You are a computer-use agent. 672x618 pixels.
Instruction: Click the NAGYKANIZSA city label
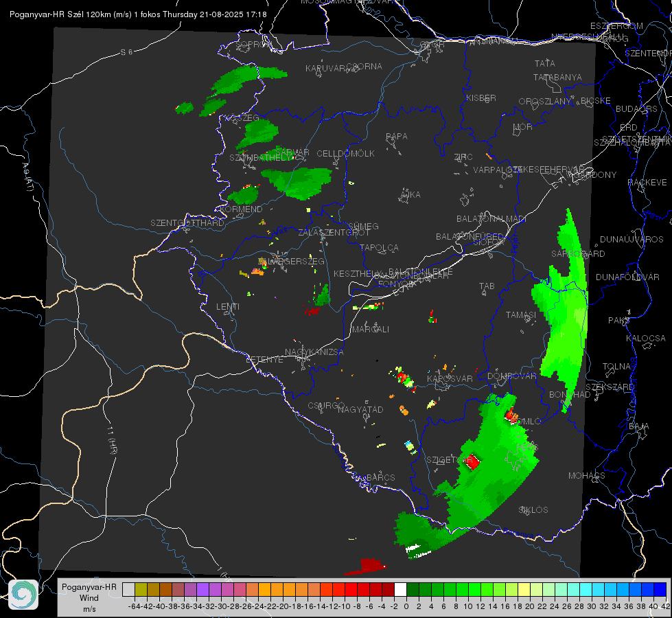pos(314,352)
